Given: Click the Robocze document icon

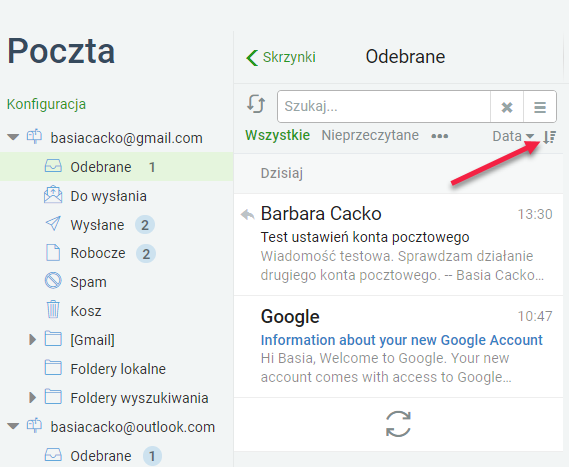Looking at the screenshot, I should 53,253.
